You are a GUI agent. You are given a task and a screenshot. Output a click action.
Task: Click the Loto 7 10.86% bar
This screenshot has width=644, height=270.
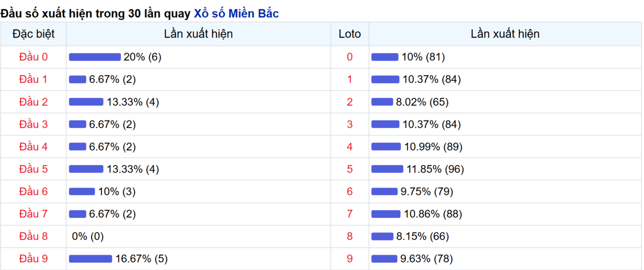pyautogui.click(x=386, y=214)
